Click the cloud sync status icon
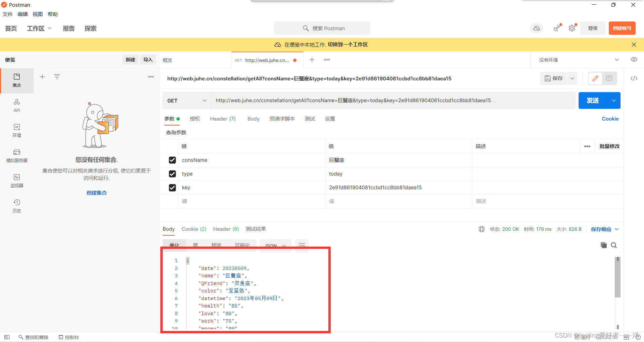Viewport: 644px width, 342px height. (x=537, y=28)
